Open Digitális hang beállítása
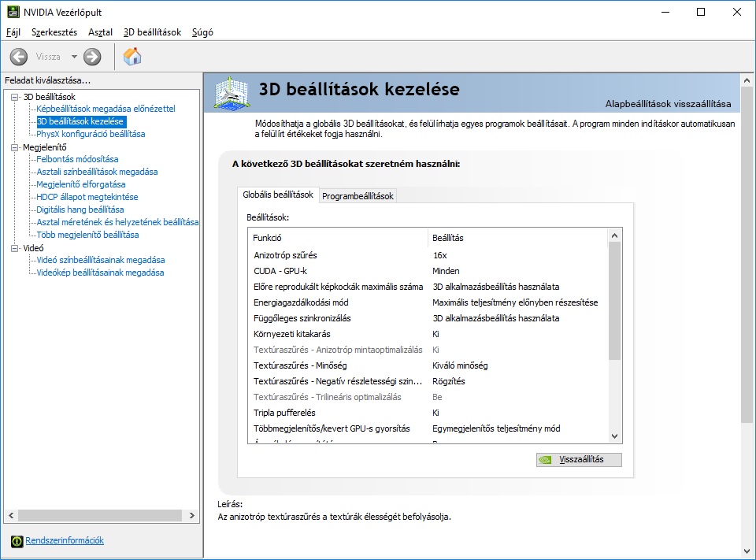 [x=80, y=210]
